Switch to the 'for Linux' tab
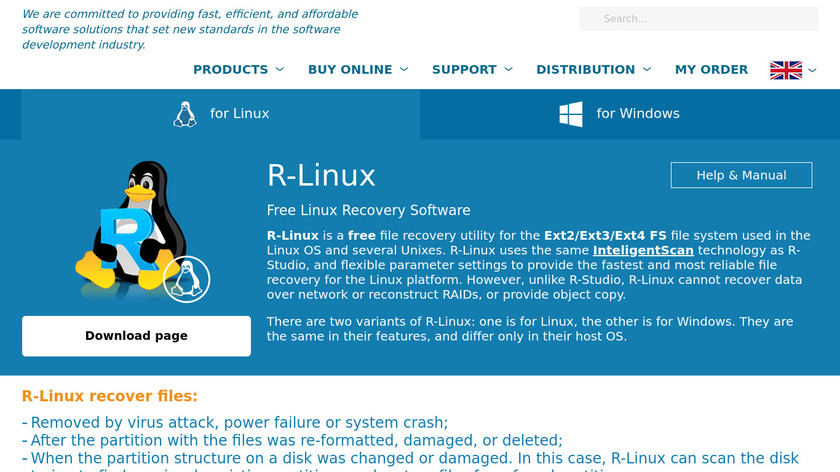Screen dimensions: 840x472 (x=221, y=114)
